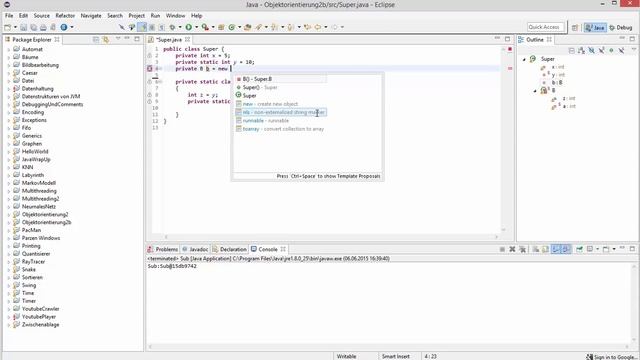Viewport: 640px width, 360px height.
Task: Expand the Automat project
Action: coord(9,49)
